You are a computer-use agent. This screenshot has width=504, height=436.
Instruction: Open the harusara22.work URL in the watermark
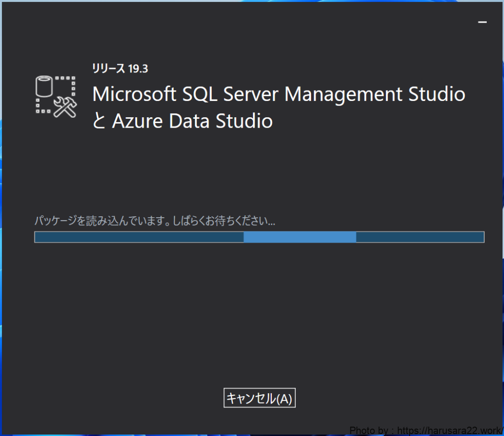pyautogui.click(x=450, y=430)
